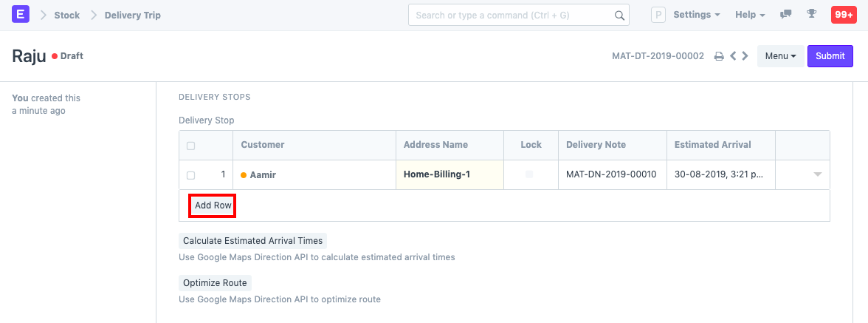Open the Help dropdown menu
Viewport: 868px width, 323px height.
click(750, 15)
